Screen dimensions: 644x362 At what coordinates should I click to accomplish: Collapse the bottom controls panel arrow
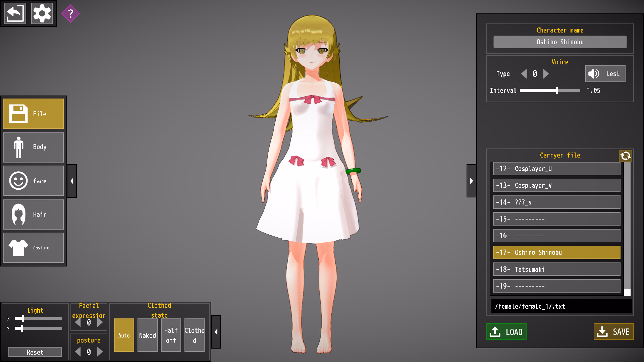(216, 332)
